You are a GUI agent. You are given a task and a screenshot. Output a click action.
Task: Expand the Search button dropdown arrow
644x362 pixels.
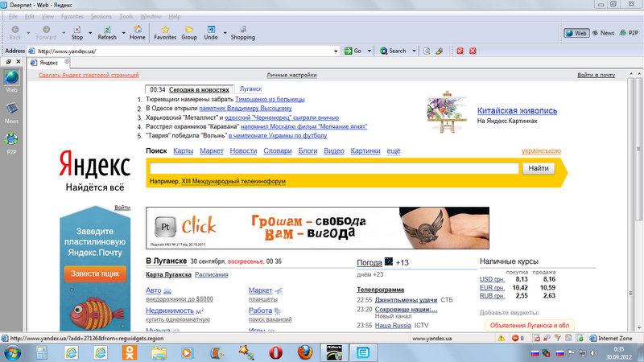(414, 51)
